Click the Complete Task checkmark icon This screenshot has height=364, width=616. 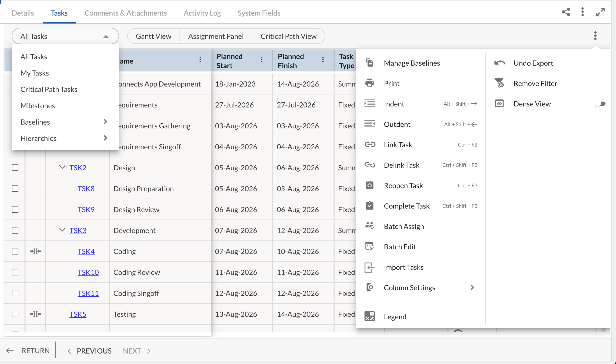pos(370,206)
